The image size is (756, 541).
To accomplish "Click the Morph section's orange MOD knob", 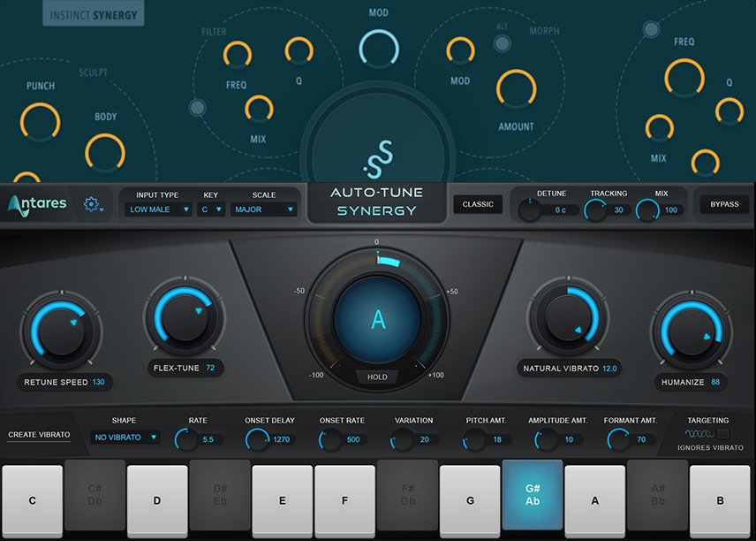I will [x=460, y=50].
